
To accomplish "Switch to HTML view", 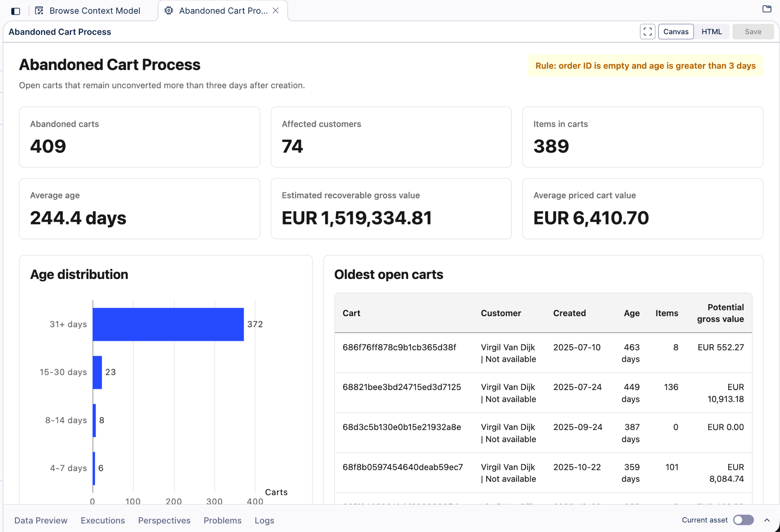I will click(x=711, y=32).
